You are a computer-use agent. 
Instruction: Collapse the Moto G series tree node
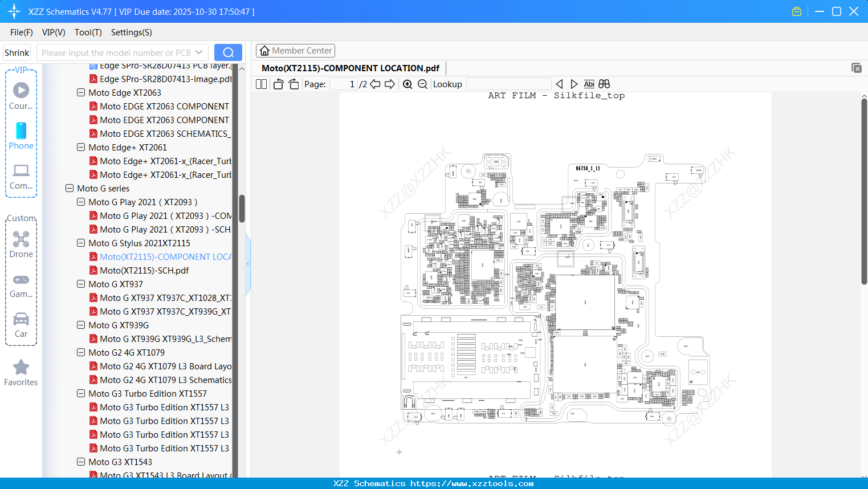(69, 188)
